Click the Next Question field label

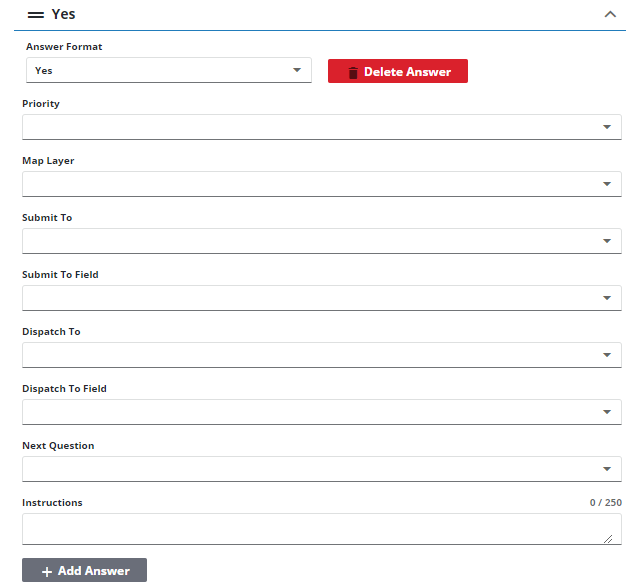tap(58, 446)
